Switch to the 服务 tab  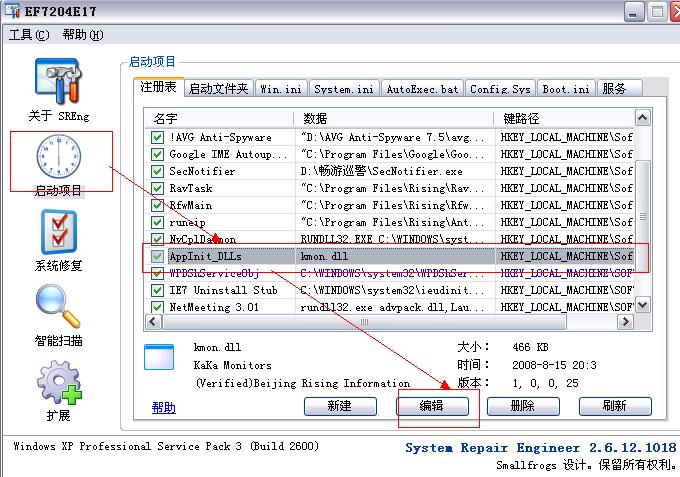[615, 89]
